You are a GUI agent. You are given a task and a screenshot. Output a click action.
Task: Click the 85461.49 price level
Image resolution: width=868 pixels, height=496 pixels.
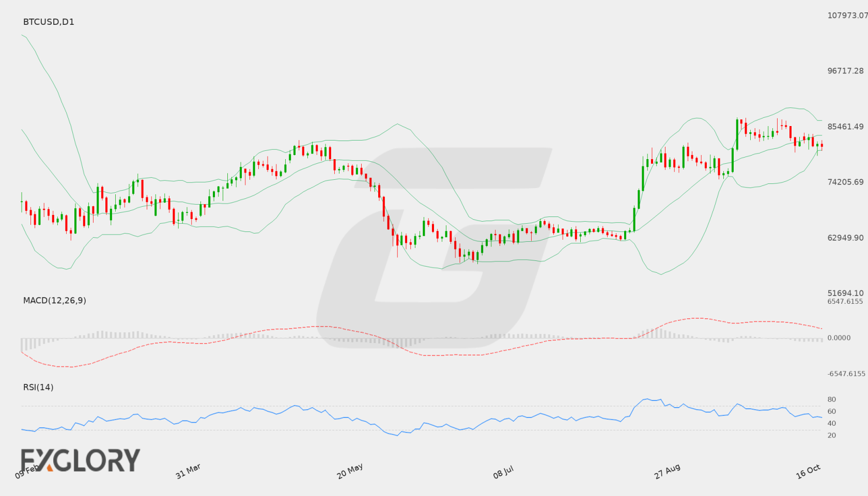pos(845,127)
